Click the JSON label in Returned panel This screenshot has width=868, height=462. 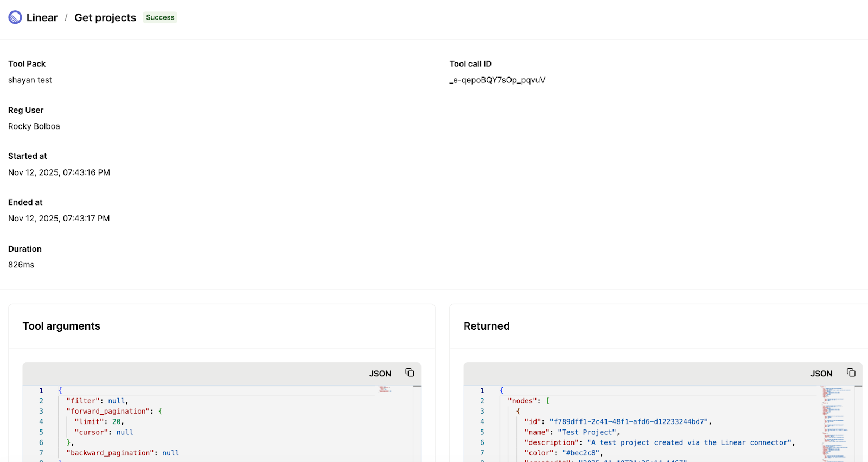821,374
